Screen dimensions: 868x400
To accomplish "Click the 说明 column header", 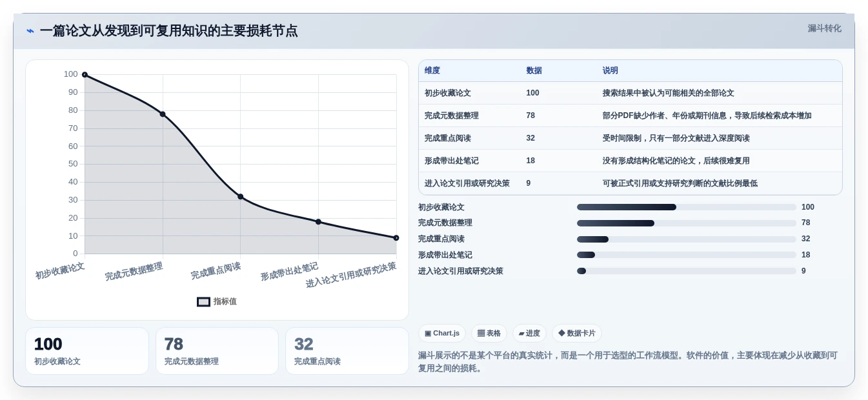I will click(x=610, y=70).
